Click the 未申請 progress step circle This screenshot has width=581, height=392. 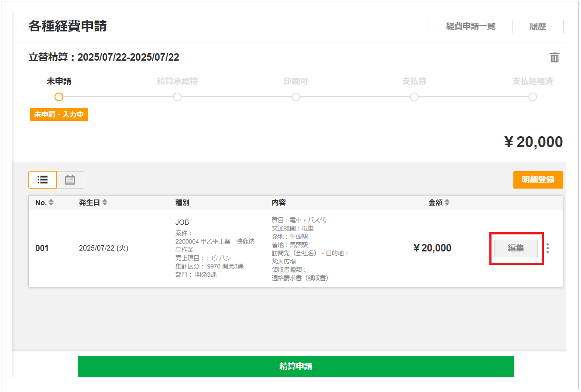pos(59,97)
